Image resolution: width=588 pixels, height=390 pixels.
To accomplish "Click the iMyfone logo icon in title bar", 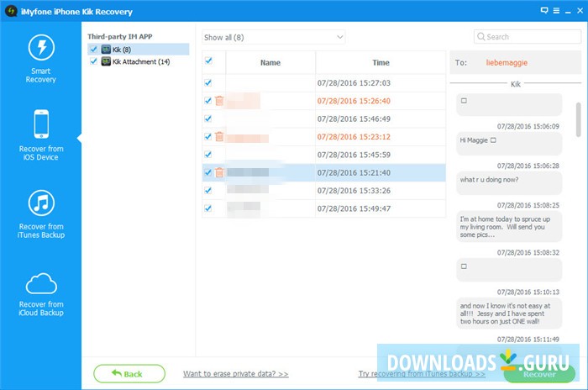I will click(x=11, y=11).
